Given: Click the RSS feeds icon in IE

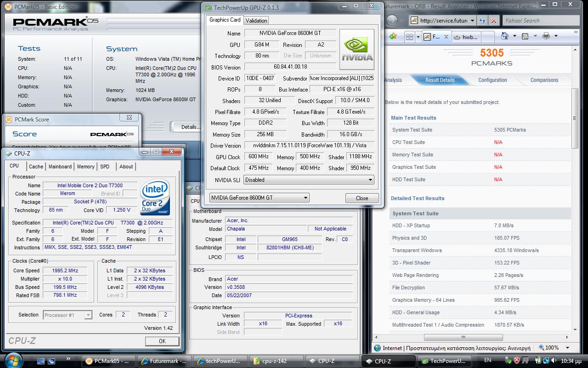Looking at the screenshot, I should tap(525, 36).
